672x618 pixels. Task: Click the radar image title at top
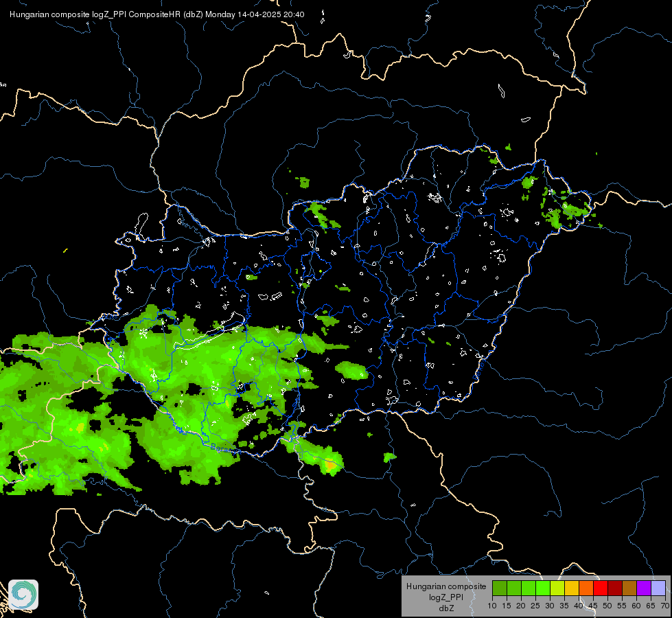tap(157, 14)
